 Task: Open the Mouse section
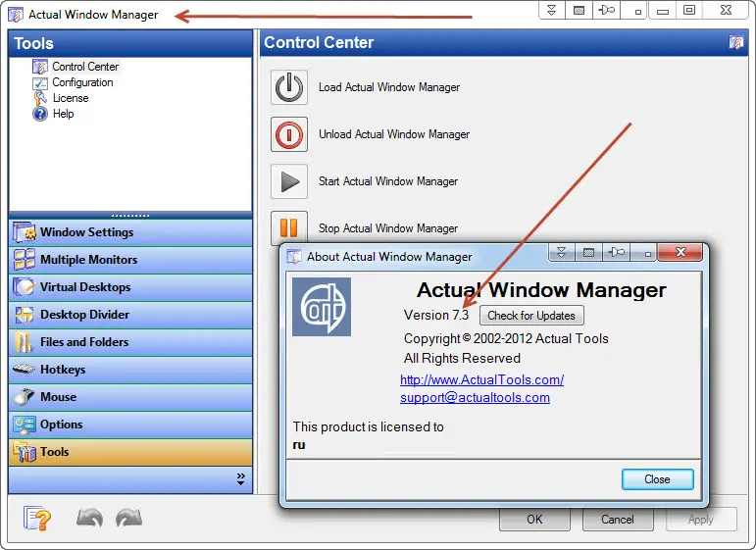click(x=130, y=397)
